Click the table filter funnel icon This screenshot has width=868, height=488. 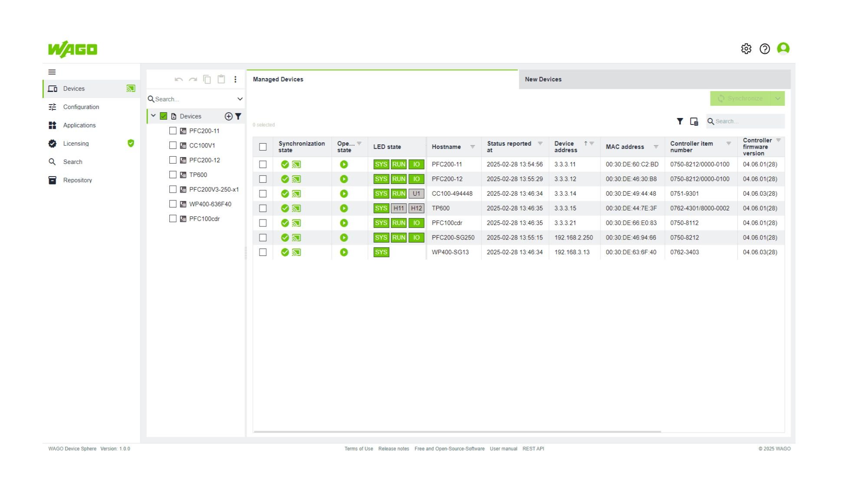tap(680, 121)
